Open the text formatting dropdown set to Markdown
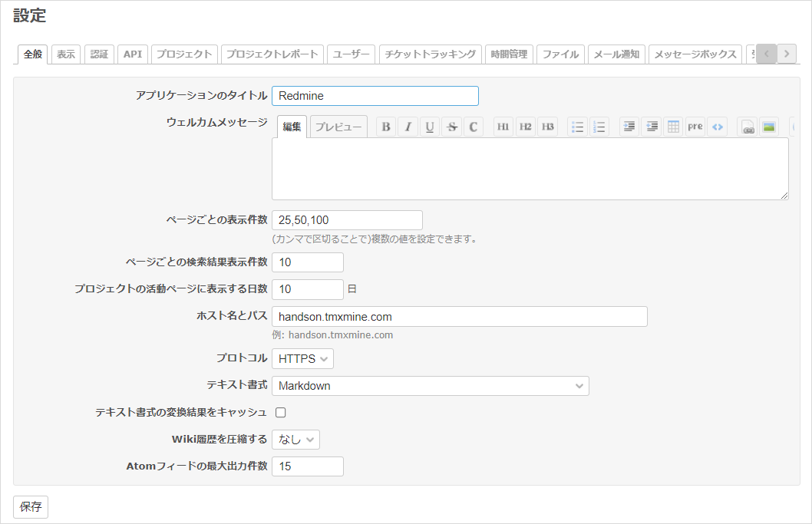Image resolution: width=812 pixels, height=524 pixels. (430, 386)
